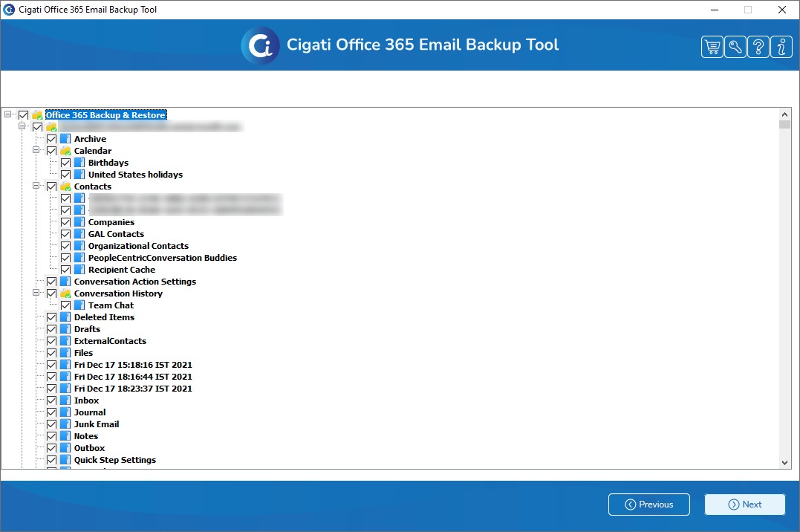Toggle the Junk Email checkbox
The image size is (800, 532).
coord(51,424)
